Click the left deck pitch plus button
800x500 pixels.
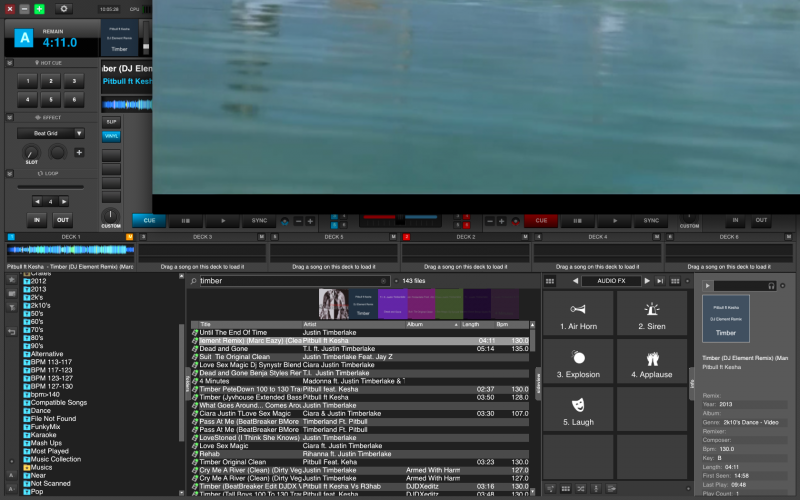coord(310,221)
